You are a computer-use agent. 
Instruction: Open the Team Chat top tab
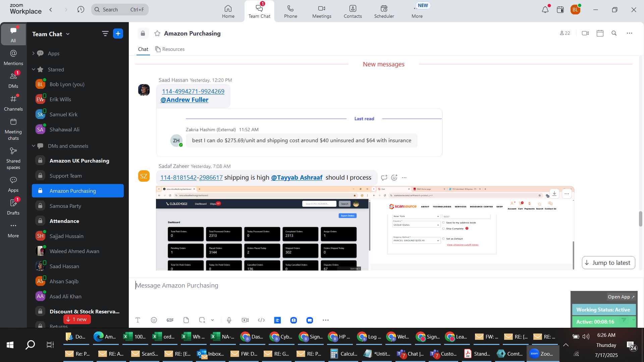coord(259,11)
